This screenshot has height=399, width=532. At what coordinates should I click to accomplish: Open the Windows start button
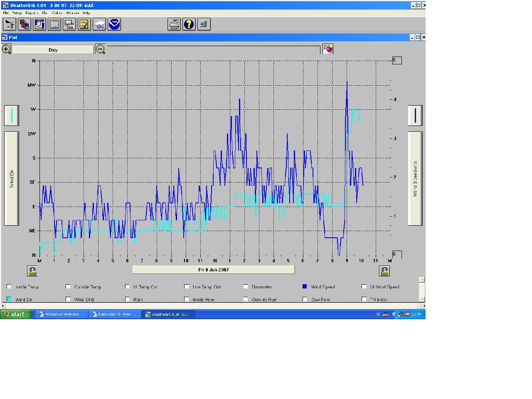click(x=16, y=314)
